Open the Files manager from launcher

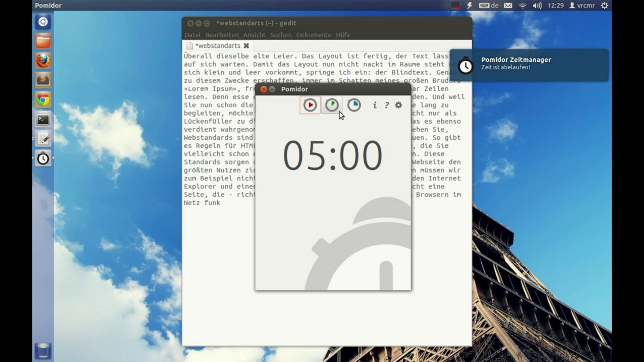click(x=43, y=41)
